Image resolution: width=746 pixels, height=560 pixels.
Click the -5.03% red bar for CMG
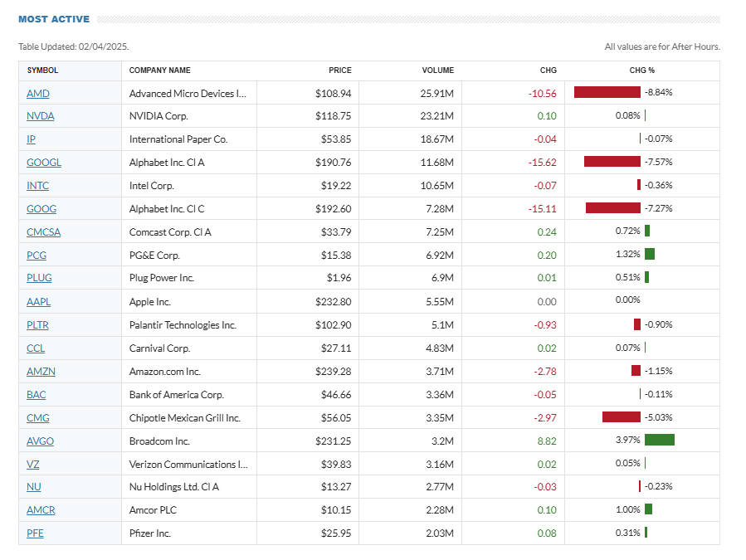622,417
